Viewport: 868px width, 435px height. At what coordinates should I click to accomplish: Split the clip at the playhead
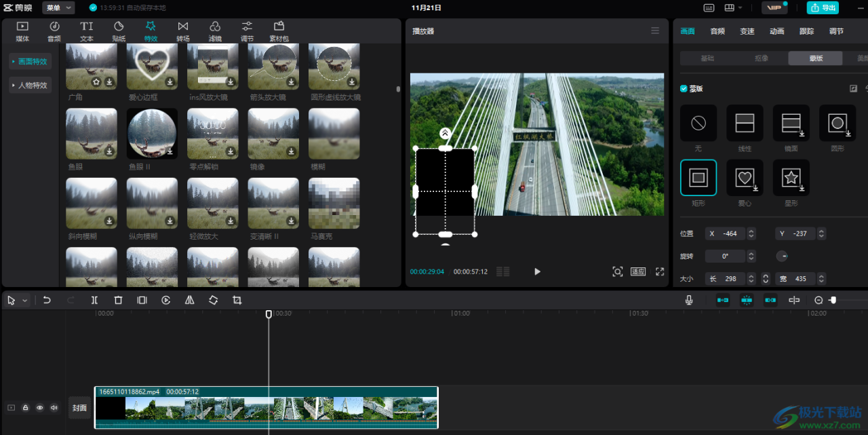94,300
